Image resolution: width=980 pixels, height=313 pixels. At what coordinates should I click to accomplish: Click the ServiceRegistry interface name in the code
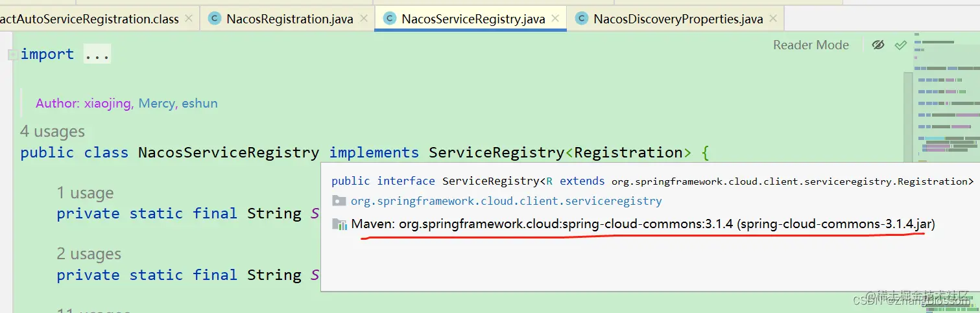tap(496, 153)
